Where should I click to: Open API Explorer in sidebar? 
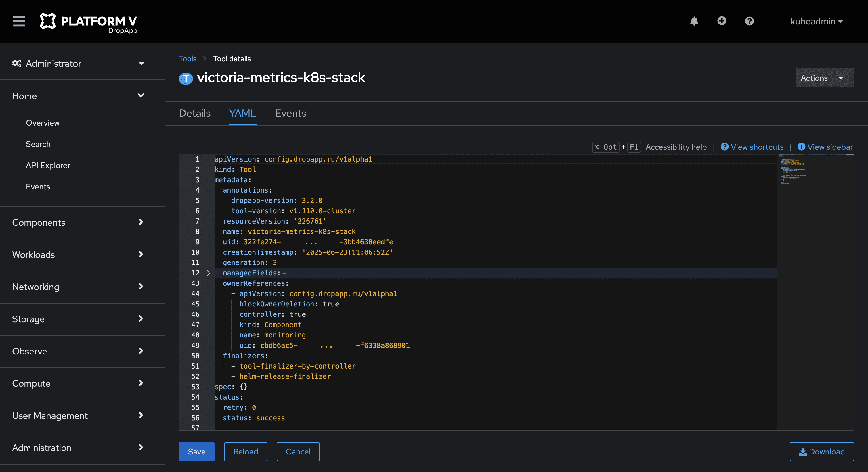coord(48,165)
